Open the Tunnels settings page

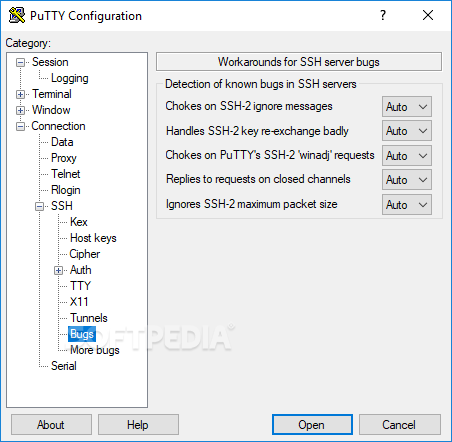pos(89,318)
